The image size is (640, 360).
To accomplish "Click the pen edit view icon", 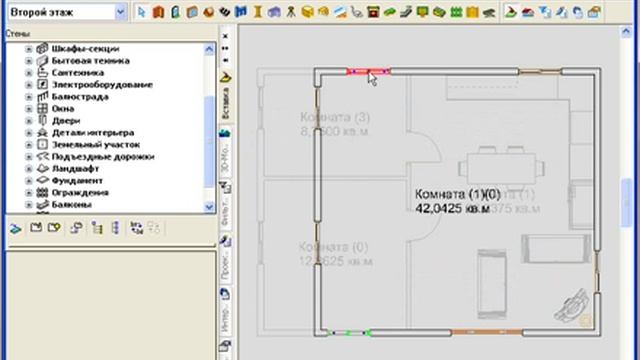I will point(561,12).
